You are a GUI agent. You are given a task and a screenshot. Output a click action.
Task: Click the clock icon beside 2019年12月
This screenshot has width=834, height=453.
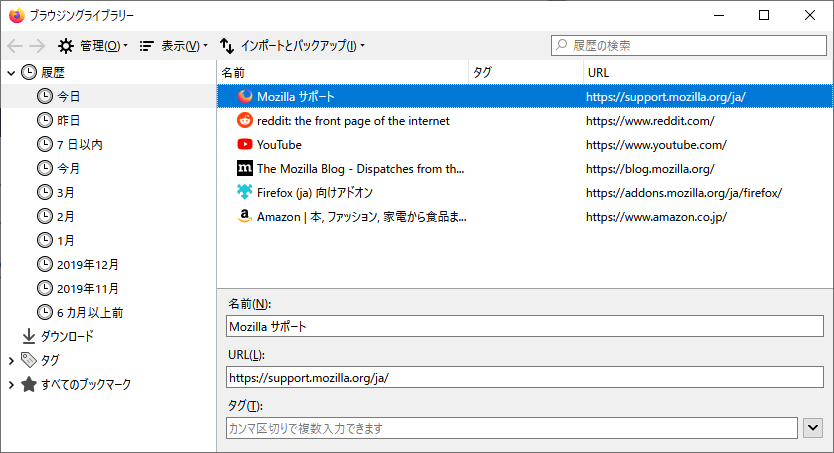[45, 264]
